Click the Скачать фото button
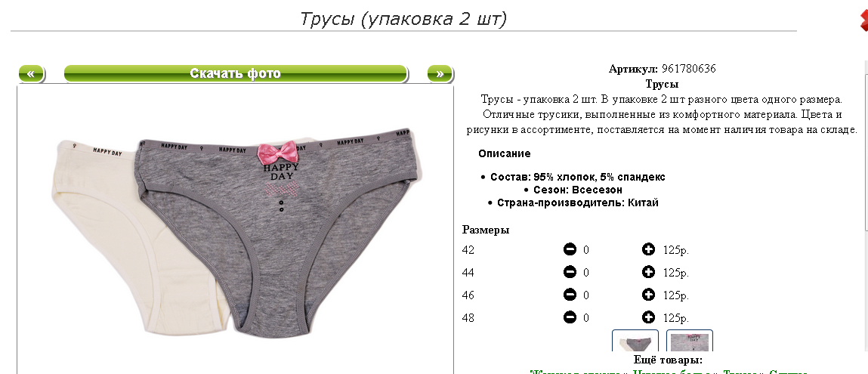Screen dimensions: 868x374 (x=236, y=73)
